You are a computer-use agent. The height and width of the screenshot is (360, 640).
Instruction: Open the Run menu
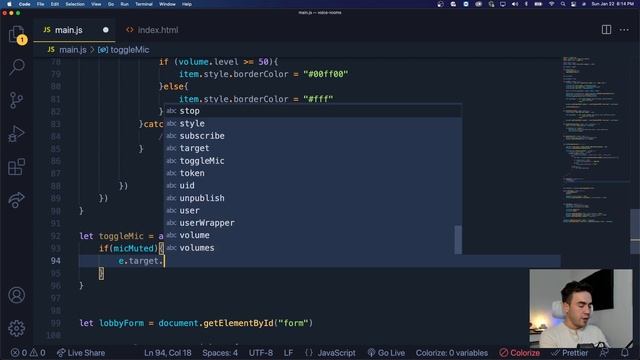124,4
